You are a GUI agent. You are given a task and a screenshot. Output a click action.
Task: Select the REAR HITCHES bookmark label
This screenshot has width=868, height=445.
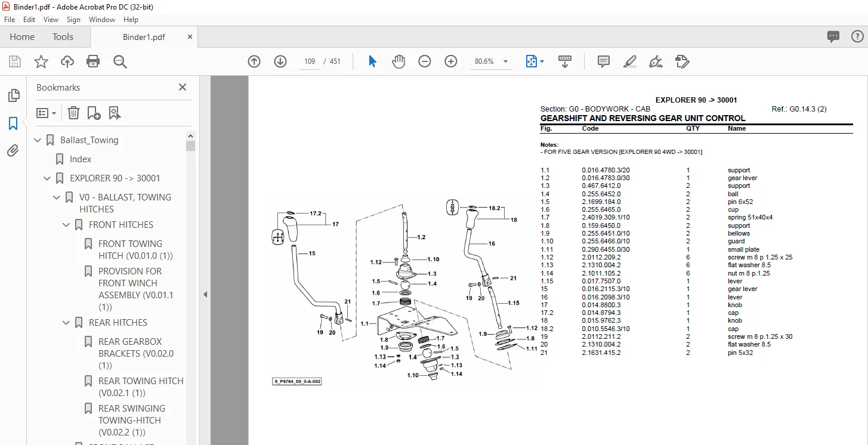pyautogui.click(x=118, y=323)
